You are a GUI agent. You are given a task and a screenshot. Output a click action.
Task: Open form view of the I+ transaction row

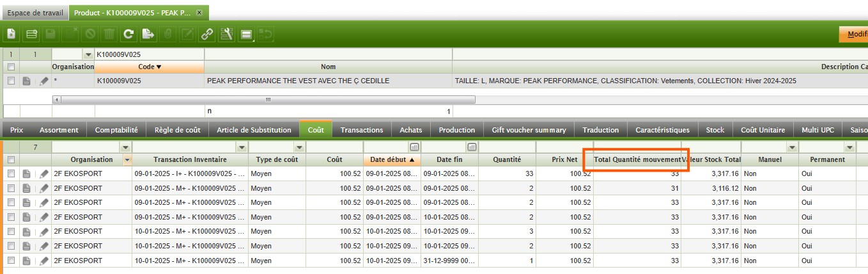point(27,173)
